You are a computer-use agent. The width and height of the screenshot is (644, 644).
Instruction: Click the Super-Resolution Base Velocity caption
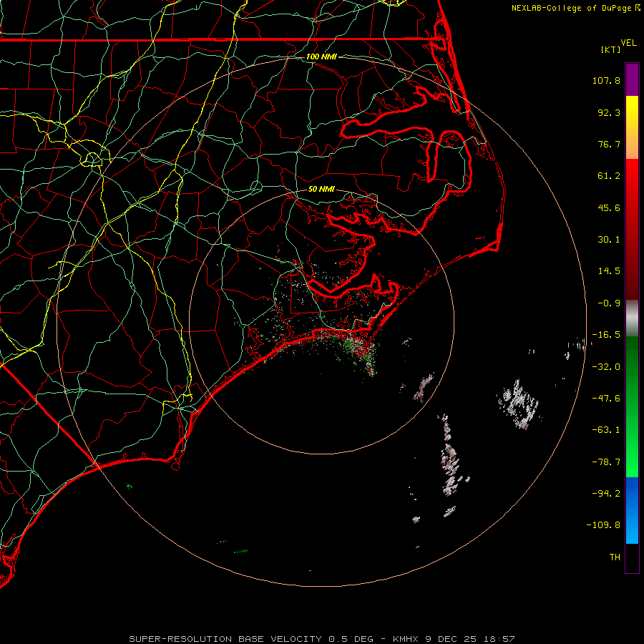(x=321, y=639)
